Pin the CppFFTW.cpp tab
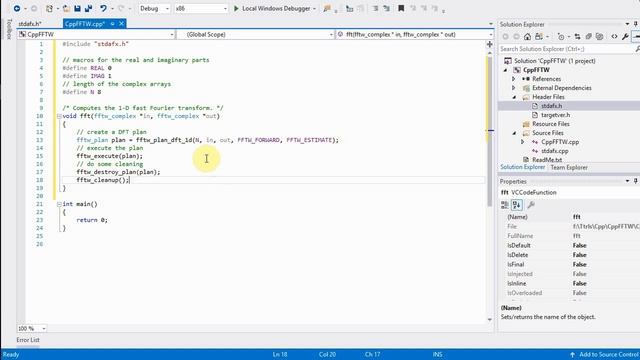640x360 pixels. tap(112, 24)
